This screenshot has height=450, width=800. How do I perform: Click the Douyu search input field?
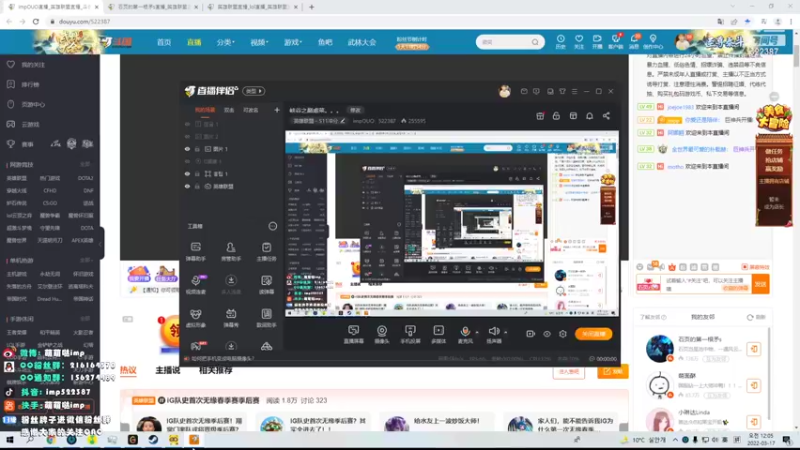(x=505, y=42)
